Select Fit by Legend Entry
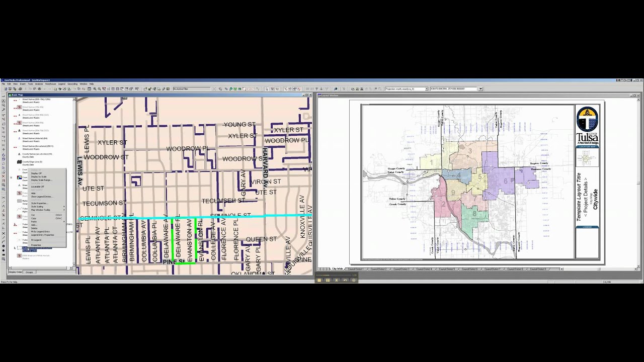The image size is (644, 362). click(46, 231)
